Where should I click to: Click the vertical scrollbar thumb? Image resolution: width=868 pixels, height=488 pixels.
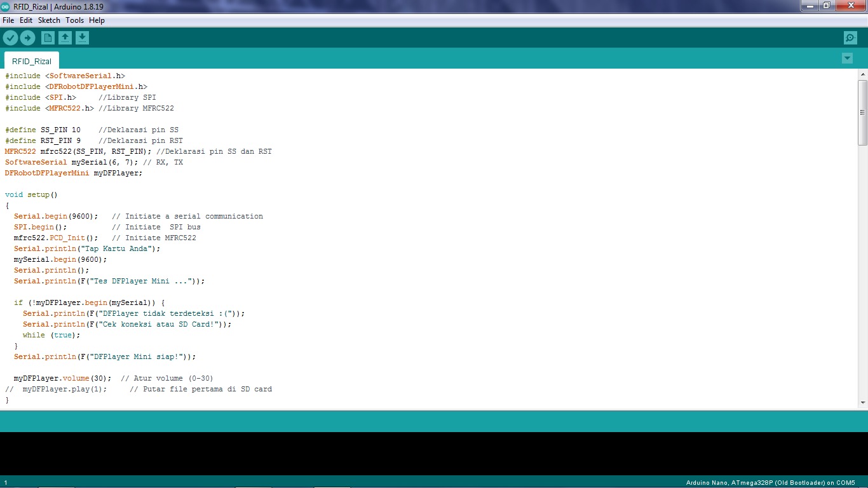coord(862,112)
